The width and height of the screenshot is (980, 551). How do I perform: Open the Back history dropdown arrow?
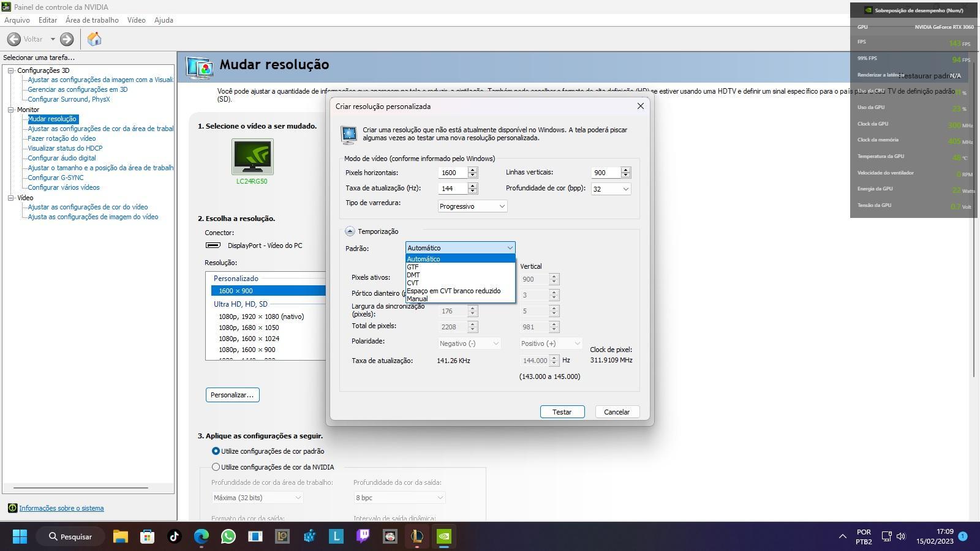[x=53, y=39]
